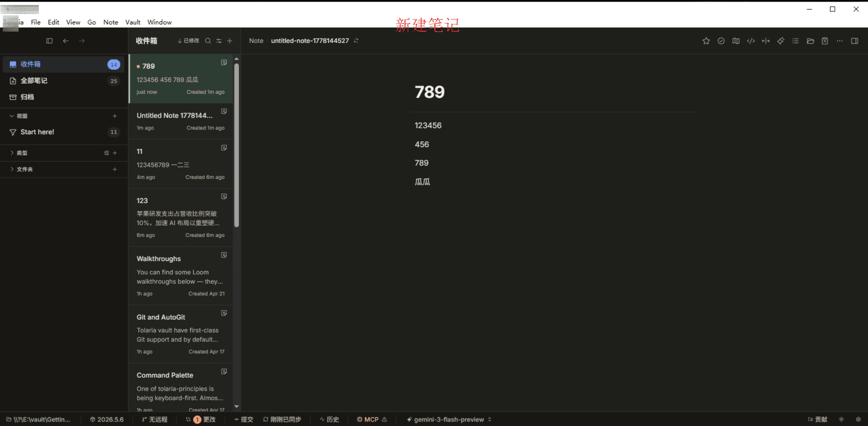Click note icon on Walkthroughs card

pos(224,255)
